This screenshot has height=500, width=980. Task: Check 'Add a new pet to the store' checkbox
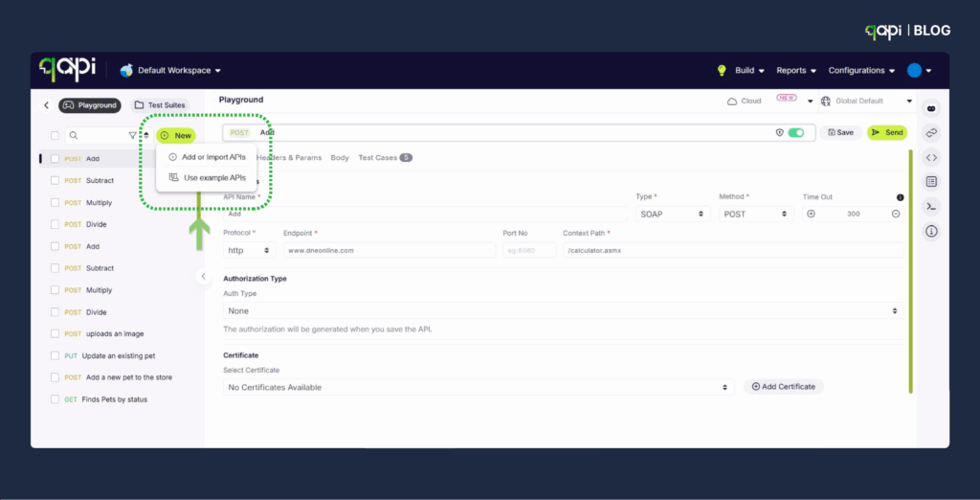pyautogui.click(x=55, y=377)
